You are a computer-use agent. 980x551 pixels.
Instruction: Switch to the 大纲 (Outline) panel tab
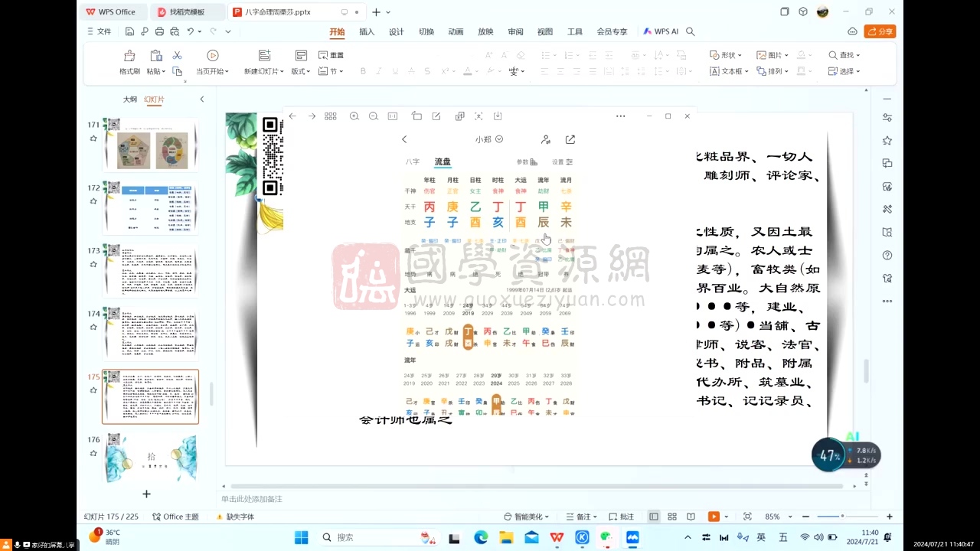[130, 99]
